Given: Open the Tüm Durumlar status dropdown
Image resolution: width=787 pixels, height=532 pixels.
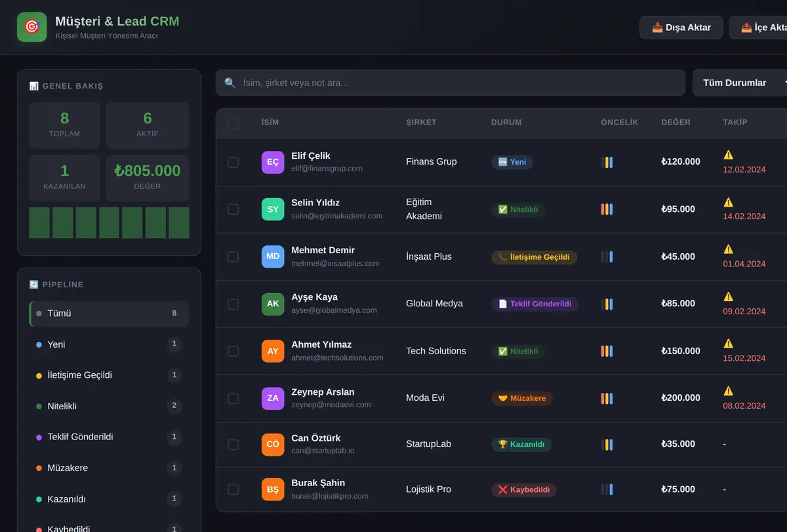Looking at the screenshot, I should pos(741,83).
